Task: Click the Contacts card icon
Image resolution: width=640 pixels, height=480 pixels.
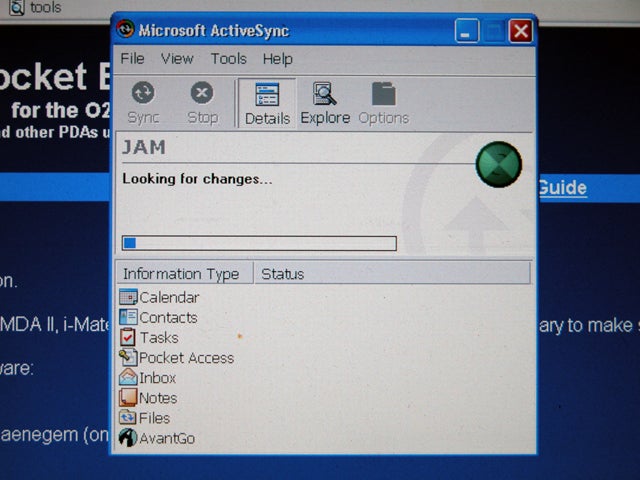Action: pyautogui.click(x=128, y=317)
